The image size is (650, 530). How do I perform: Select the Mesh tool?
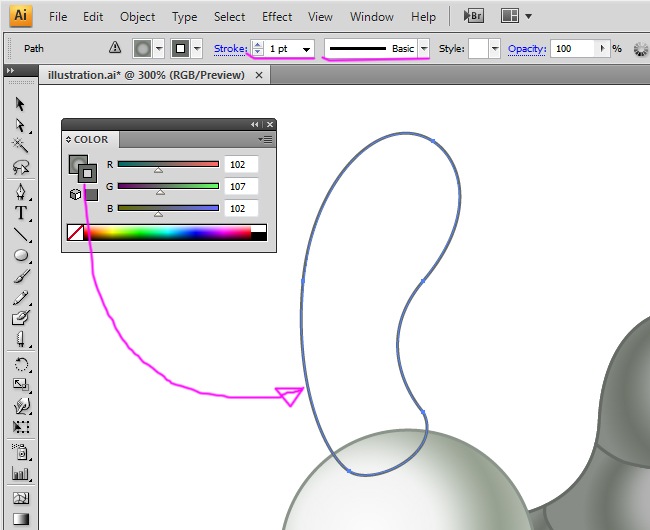coord(21,498)
